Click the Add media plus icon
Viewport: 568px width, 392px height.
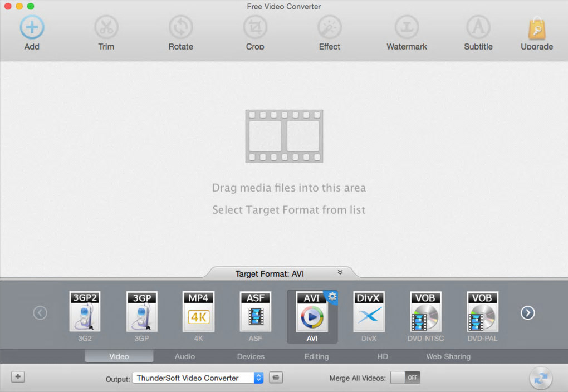coord(32,27)
